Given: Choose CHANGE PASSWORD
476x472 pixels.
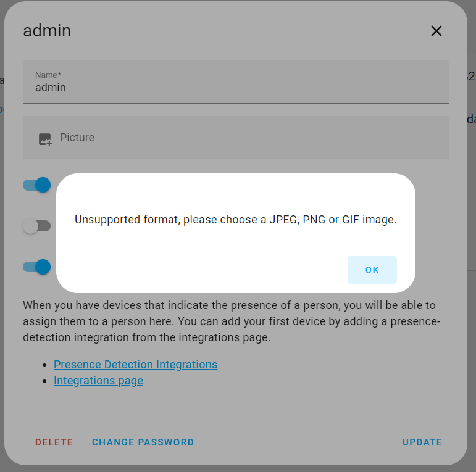Looking at the screenshot, I should pyautogui.click(x=143, y=442).
